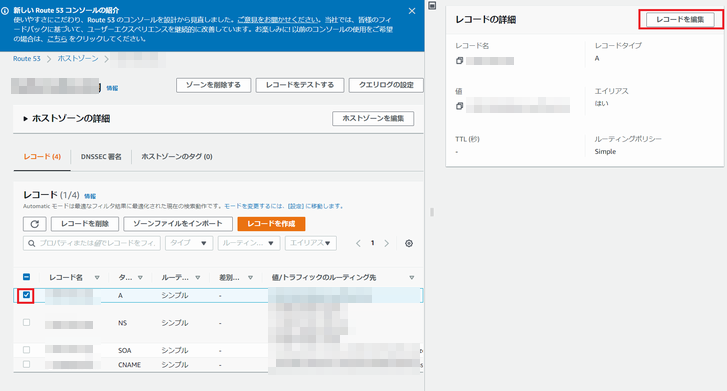727x391 pixels.
Task: Sort by タイプ column arrow
Action: pos(140,278)
